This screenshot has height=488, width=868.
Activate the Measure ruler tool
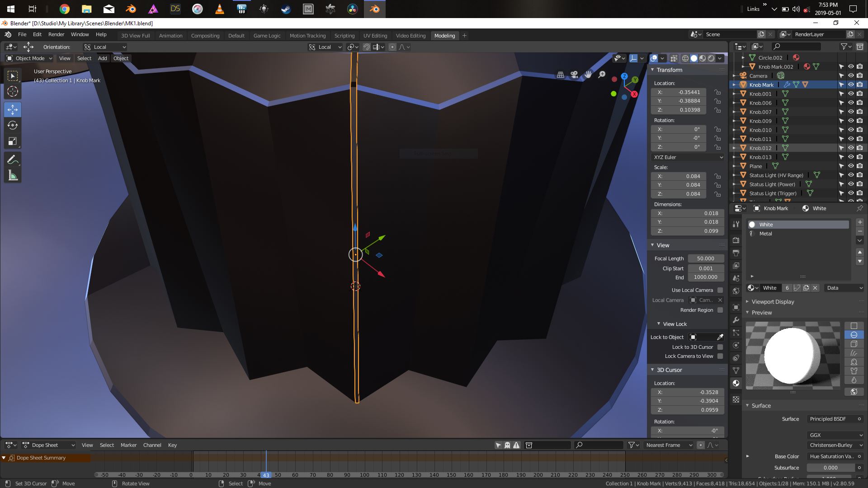point(13,176)
